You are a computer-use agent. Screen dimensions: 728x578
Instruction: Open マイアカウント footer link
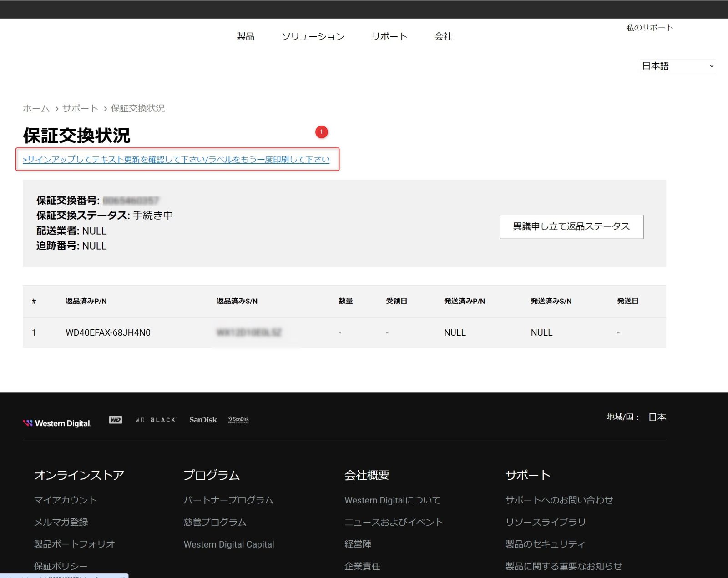(66, 500)
